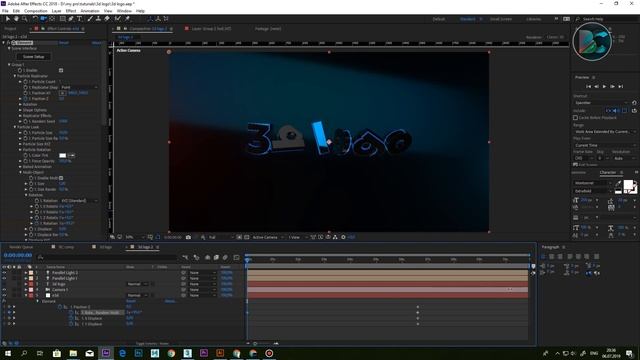Click the current timecode 0:00:00:00 in timeline
Screen dimensions: 640x360
click(x=18, y=256)
